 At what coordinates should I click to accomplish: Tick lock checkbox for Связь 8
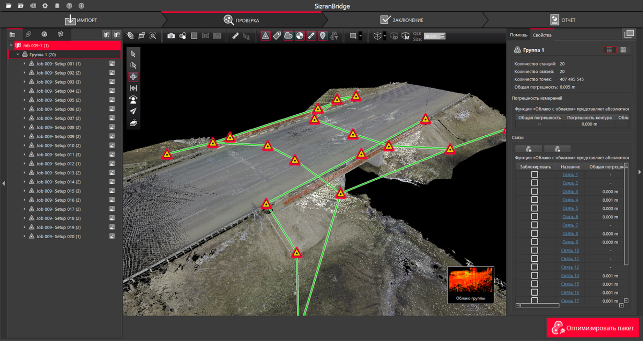[x=535, y=234]
